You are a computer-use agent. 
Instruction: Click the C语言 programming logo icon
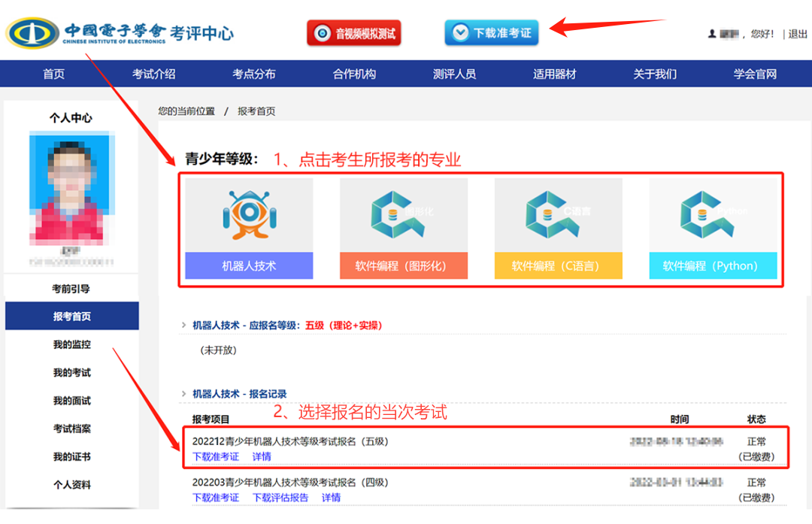pyautogui.click(x=552, y=215)
